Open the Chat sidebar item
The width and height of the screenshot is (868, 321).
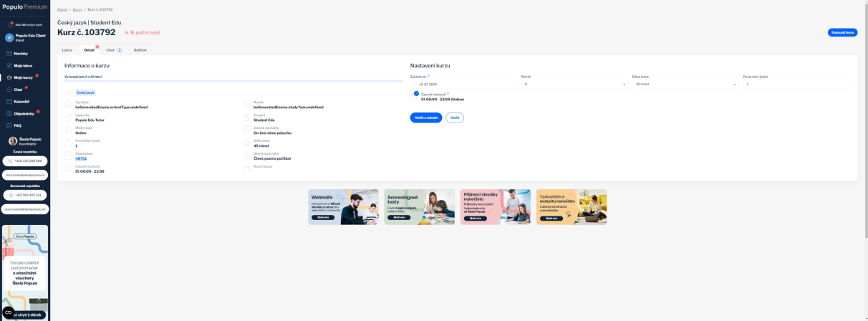click(18, 90)
